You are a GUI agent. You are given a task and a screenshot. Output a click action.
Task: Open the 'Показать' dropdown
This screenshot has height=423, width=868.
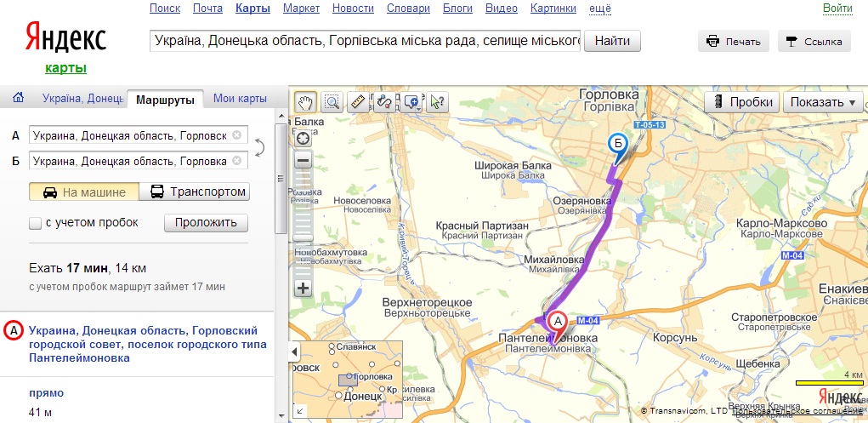(823, 102)
